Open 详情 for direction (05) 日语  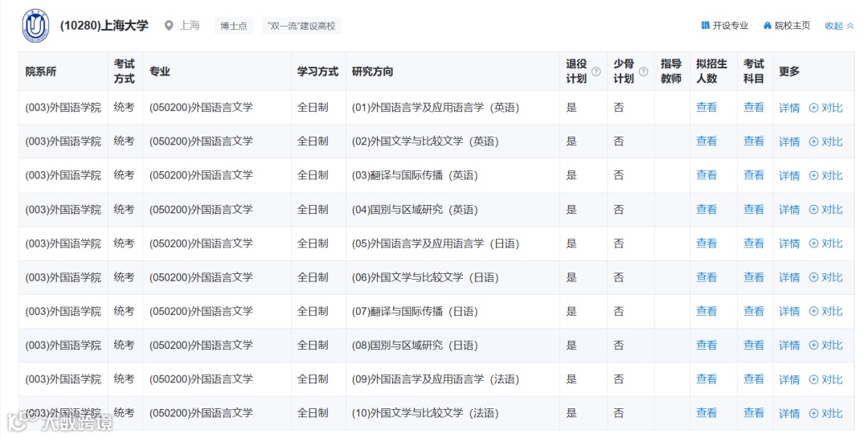[789, 244]
